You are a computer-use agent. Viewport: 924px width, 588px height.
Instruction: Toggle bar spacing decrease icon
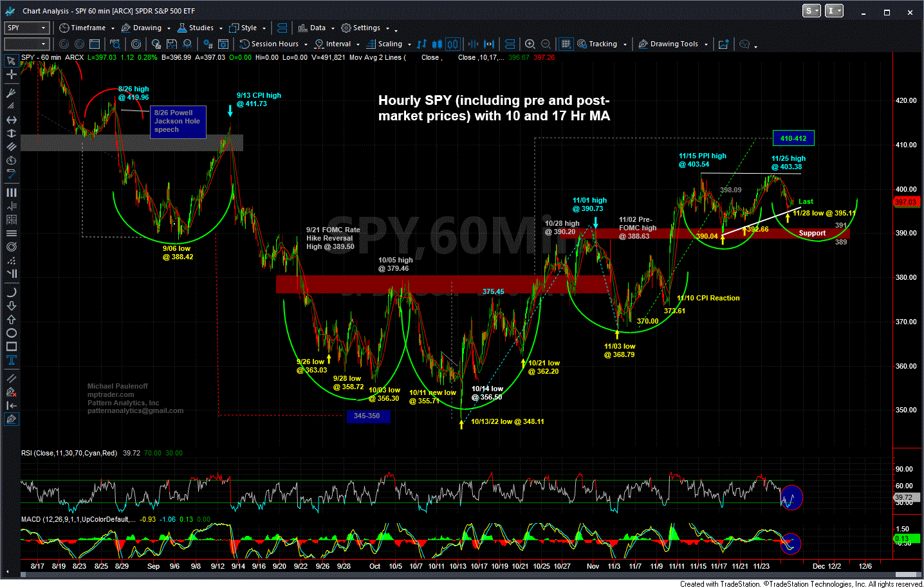473,44
